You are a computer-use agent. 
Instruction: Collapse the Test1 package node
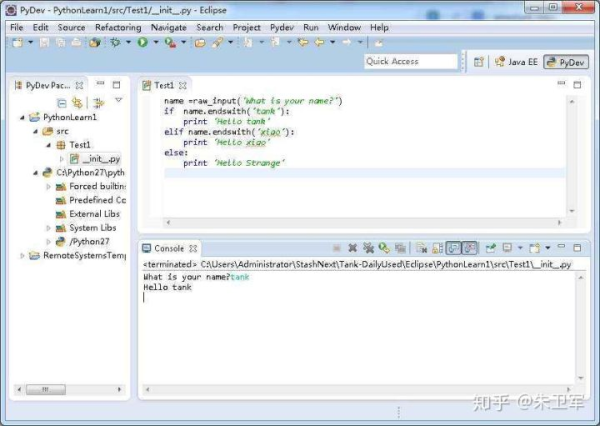coord(49,145)
